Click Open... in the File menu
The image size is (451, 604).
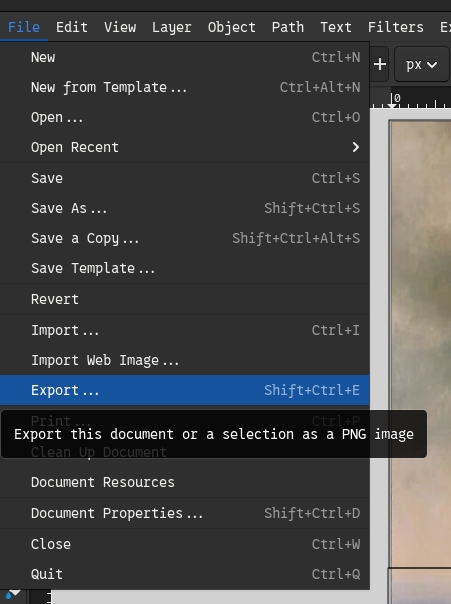(x=184, y=117)
